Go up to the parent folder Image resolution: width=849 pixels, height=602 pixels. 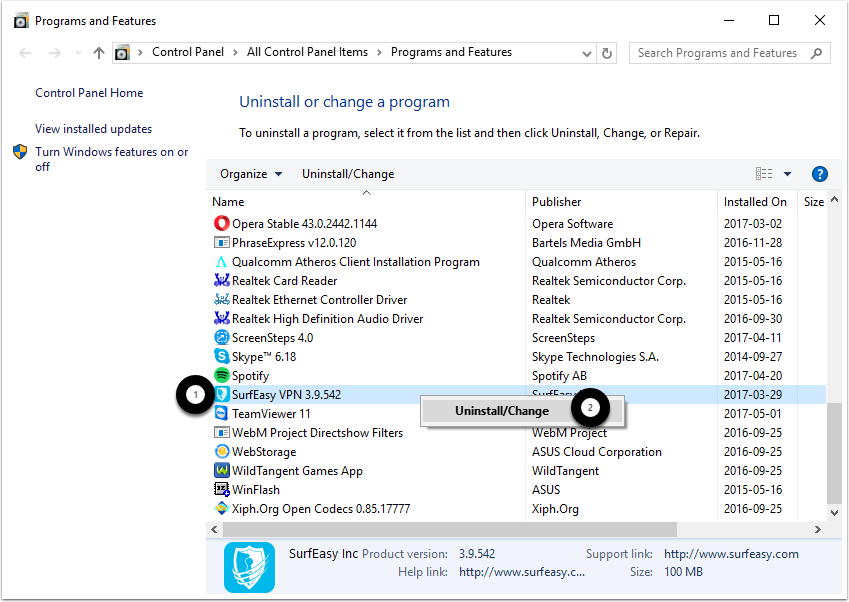[x=99, y=53]
